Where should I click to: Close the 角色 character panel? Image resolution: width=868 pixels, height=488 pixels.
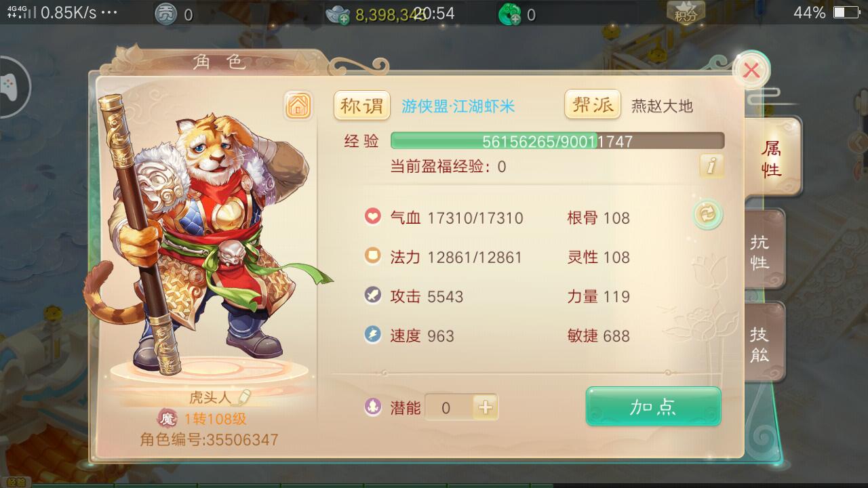(751, 70)
